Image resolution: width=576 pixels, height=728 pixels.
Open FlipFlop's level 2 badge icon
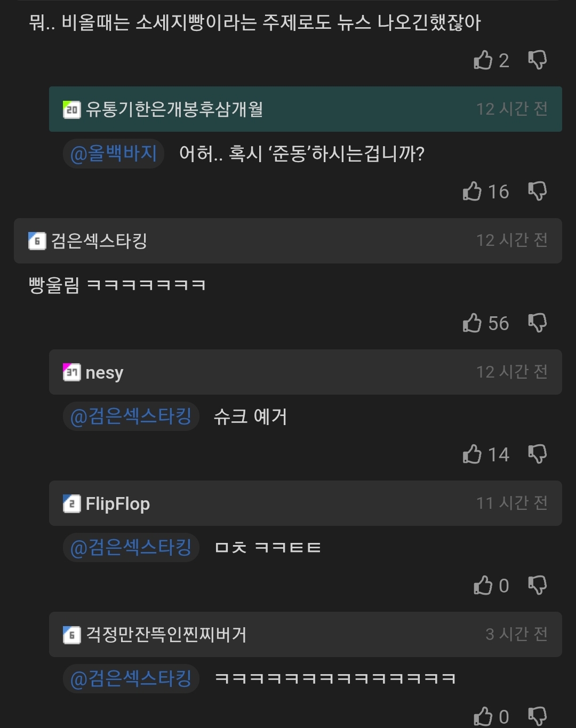pyautogui.click(x=72, y=503)
